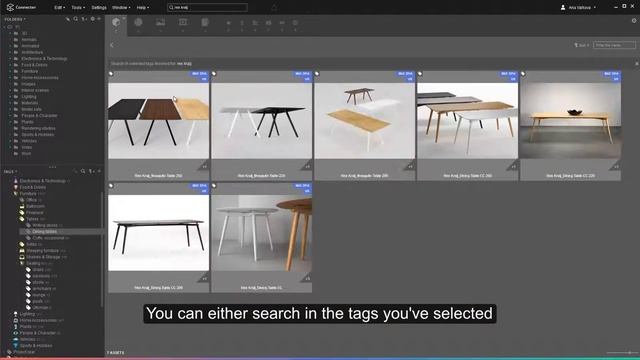Click the tag icon next to Fireplace

pyautogui.click(x=22, y=213)
